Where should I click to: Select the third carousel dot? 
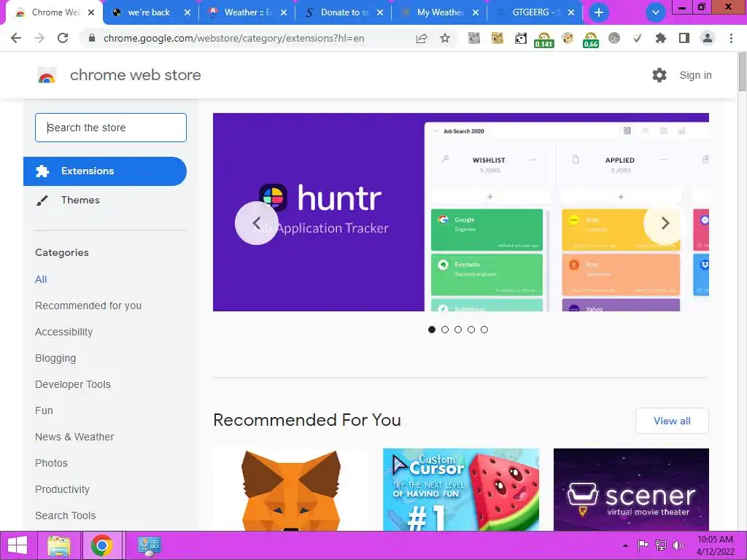coord(458,330)
